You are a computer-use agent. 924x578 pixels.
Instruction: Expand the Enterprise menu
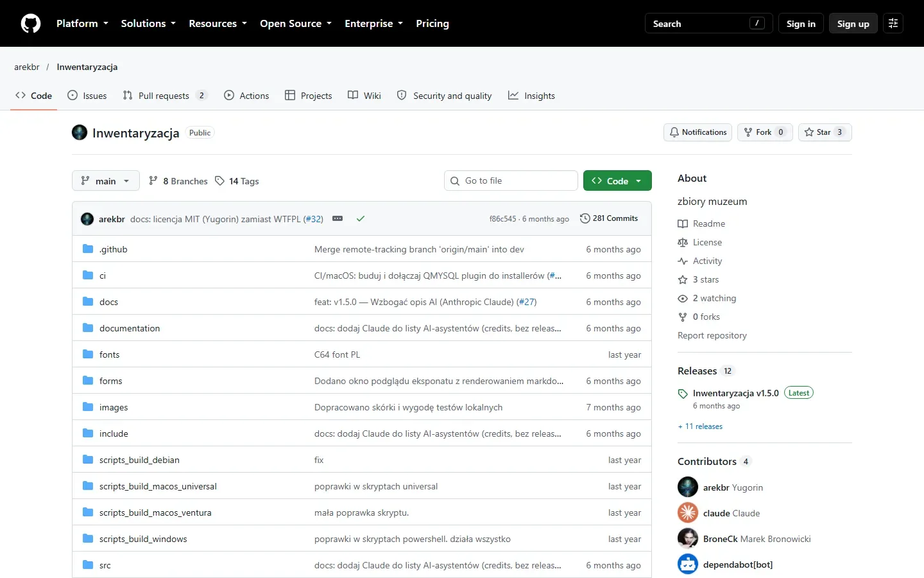click(x=373, y=24)
